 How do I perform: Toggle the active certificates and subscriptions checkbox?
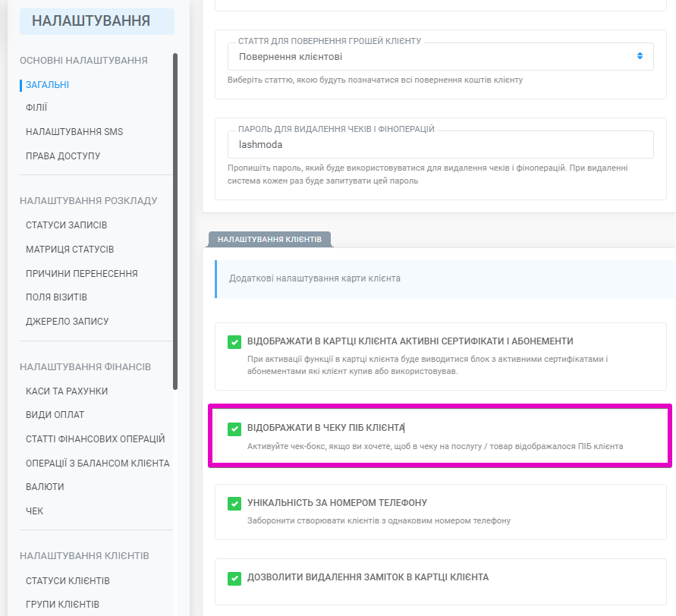[234, 342]
